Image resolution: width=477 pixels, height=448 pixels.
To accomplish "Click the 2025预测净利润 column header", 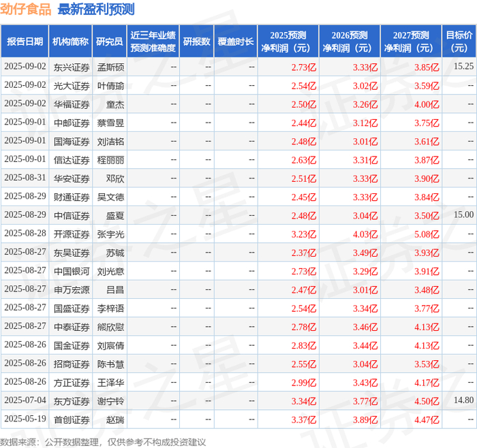I will (288, 42).
